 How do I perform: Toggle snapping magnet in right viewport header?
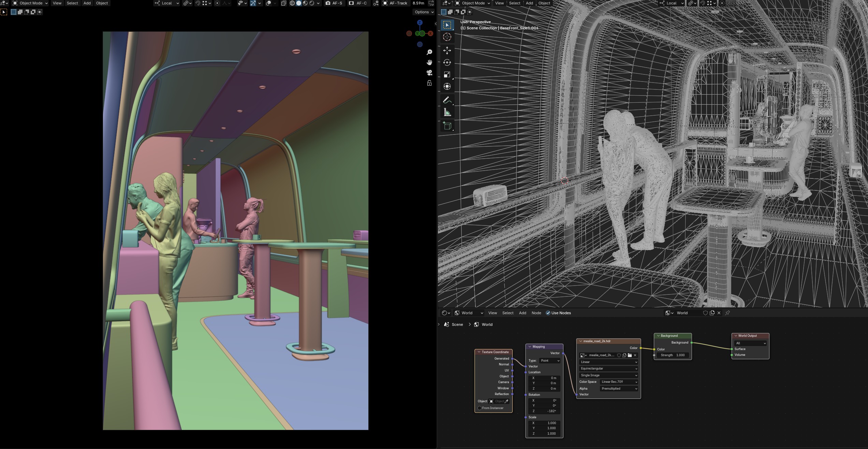703,3
